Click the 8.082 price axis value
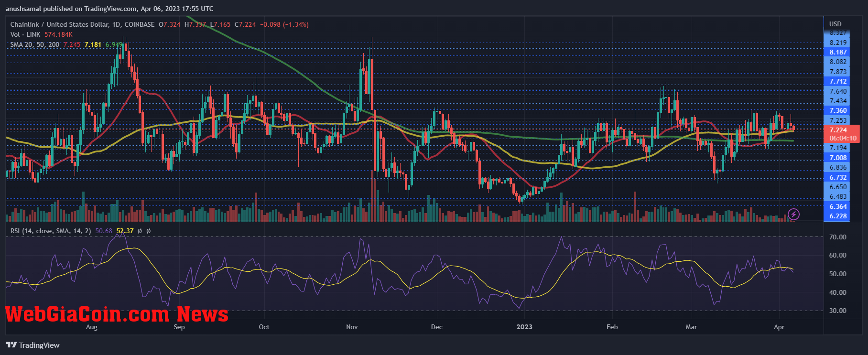 [x=838, y=62]
